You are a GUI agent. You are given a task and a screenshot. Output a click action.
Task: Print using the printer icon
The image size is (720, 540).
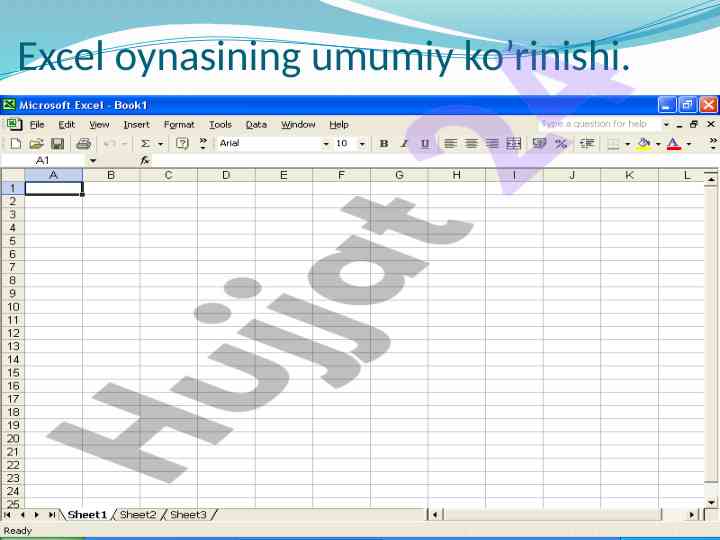(84, 144)
